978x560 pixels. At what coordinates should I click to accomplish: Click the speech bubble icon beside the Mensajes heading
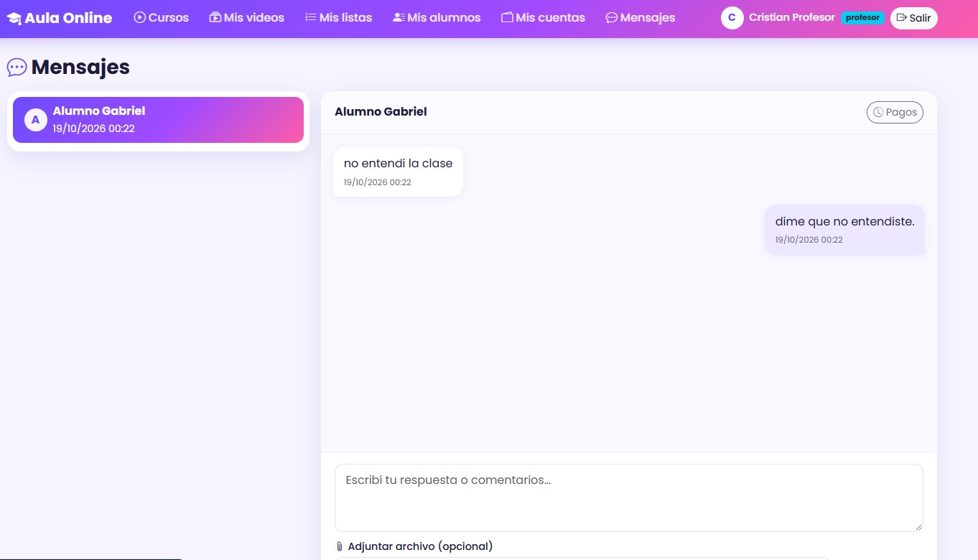click(17, 67)
